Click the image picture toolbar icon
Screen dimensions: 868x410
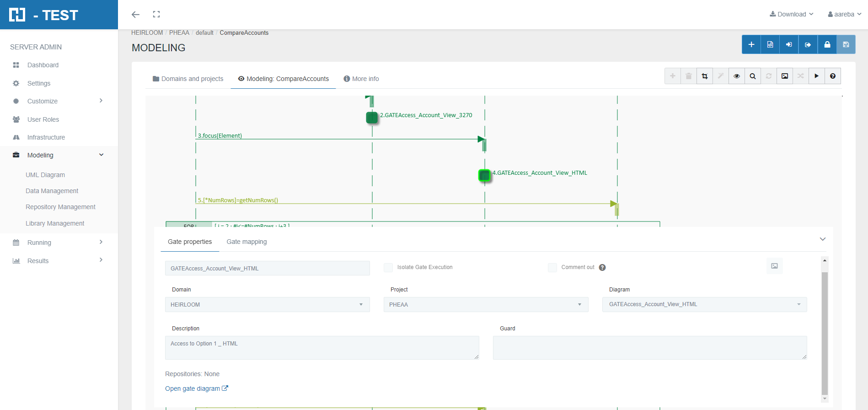point(784,76)
